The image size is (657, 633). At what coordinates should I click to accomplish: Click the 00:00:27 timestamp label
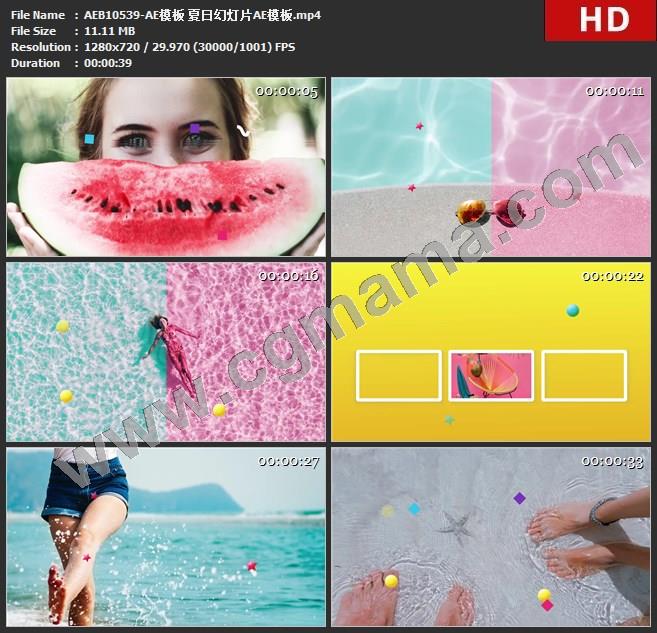click(286, 461)
